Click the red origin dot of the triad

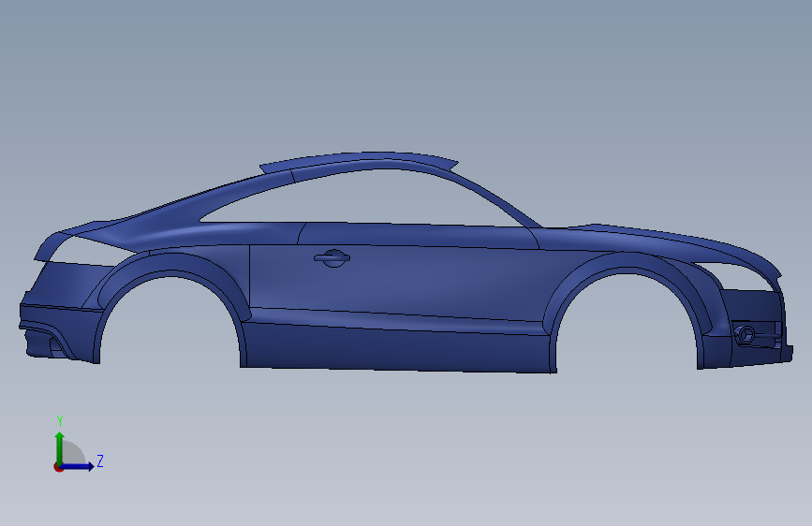pyautogui.click(x=58, y=467)
